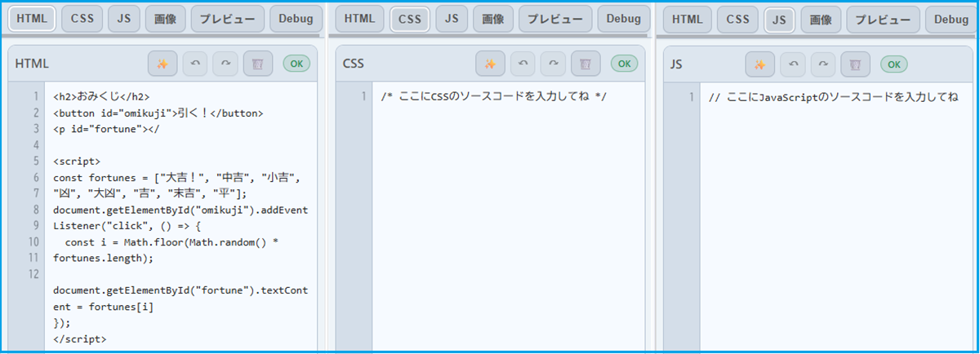Clear the HTML code with the trash icon

tap(256, 64)
